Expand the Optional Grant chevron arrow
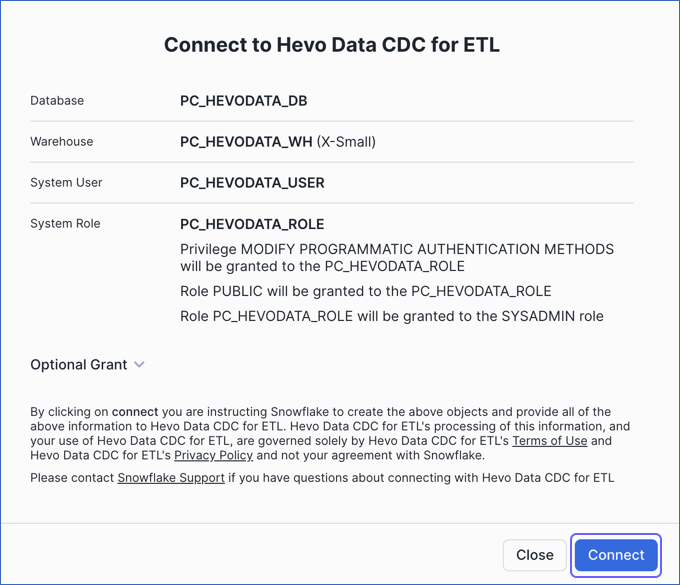Viewport: 680px width, 585px height. (x=139, y=365)
